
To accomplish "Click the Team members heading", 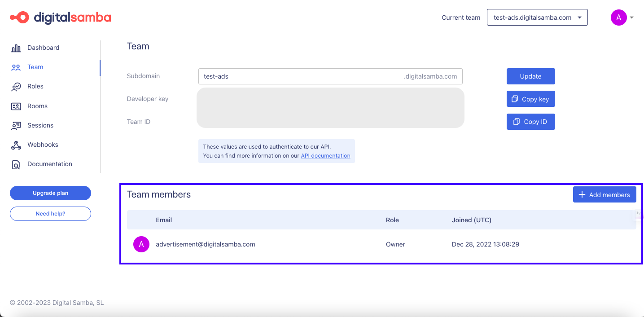I will click(159, 194).
